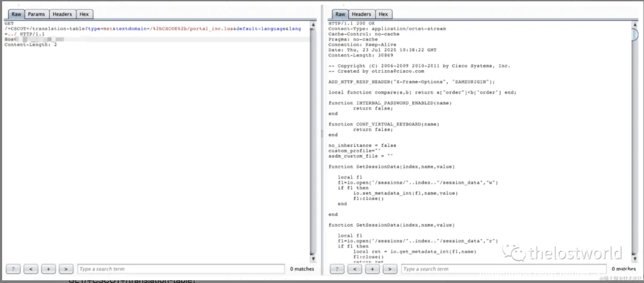Viewport: 644px width, 283px height.
Task: Focus the request search term field
Action: pyautogui.click(x=181, y=269)
